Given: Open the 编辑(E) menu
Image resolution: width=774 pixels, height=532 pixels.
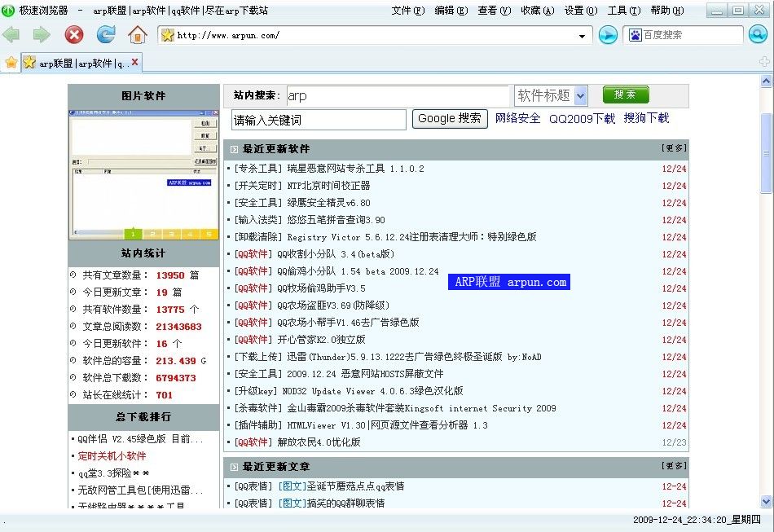Looking at the screenshot, I should 451,11.
